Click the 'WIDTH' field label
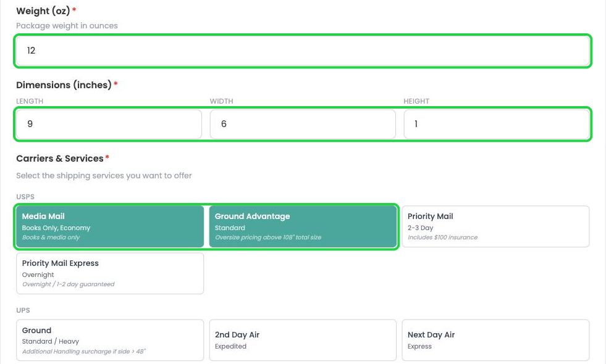This screenshot has height=364, width=606. (221, 101)
